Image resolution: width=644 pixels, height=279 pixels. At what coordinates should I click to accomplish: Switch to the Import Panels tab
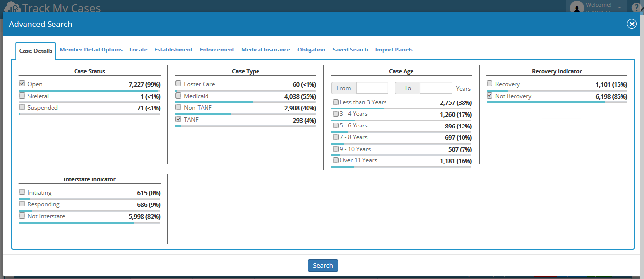pos(394,50)
